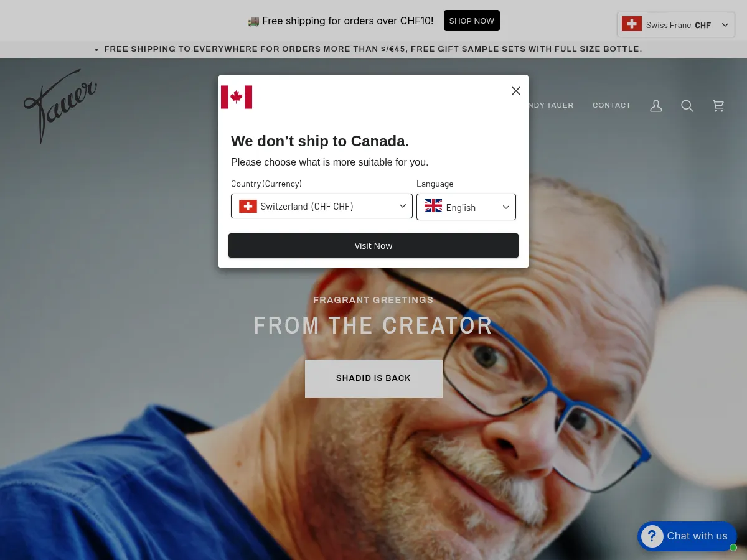
Task: Click the question mark chat icon
Action: (x=652, y=536)
